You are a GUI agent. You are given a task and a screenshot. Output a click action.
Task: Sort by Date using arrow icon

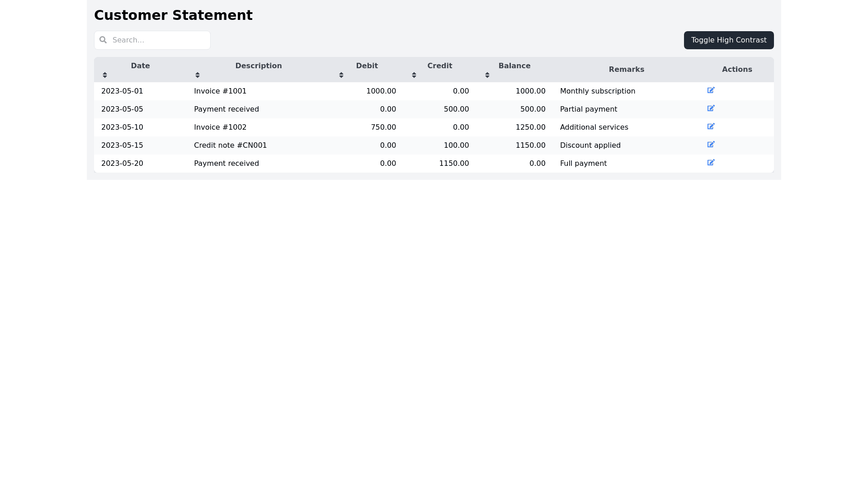(105, 75)
